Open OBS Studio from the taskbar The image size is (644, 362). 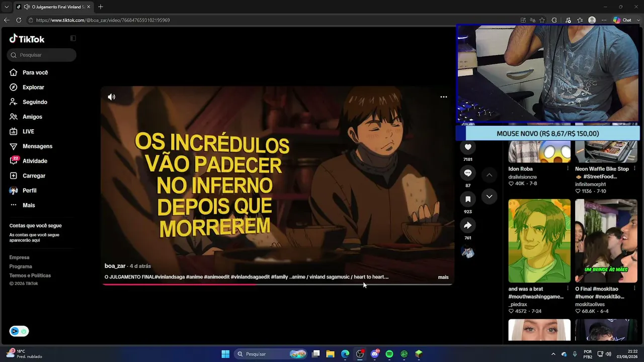tap(360, 354)
